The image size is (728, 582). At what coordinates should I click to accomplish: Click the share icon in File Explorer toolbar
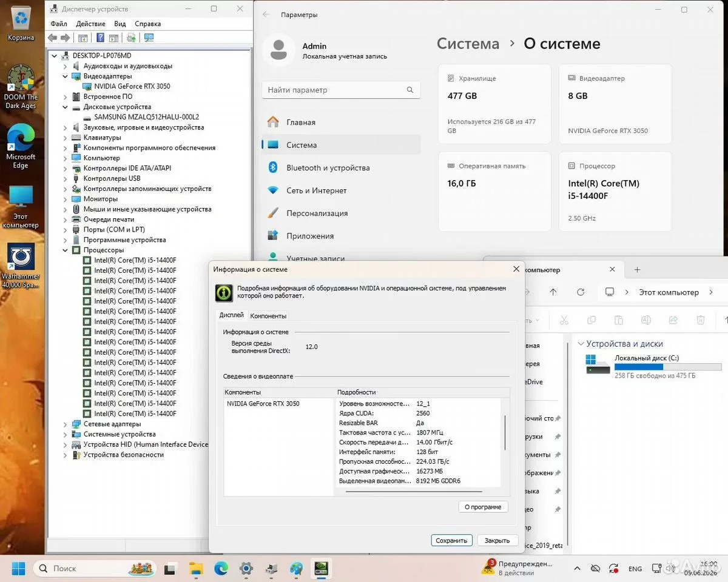coord(673,319)
